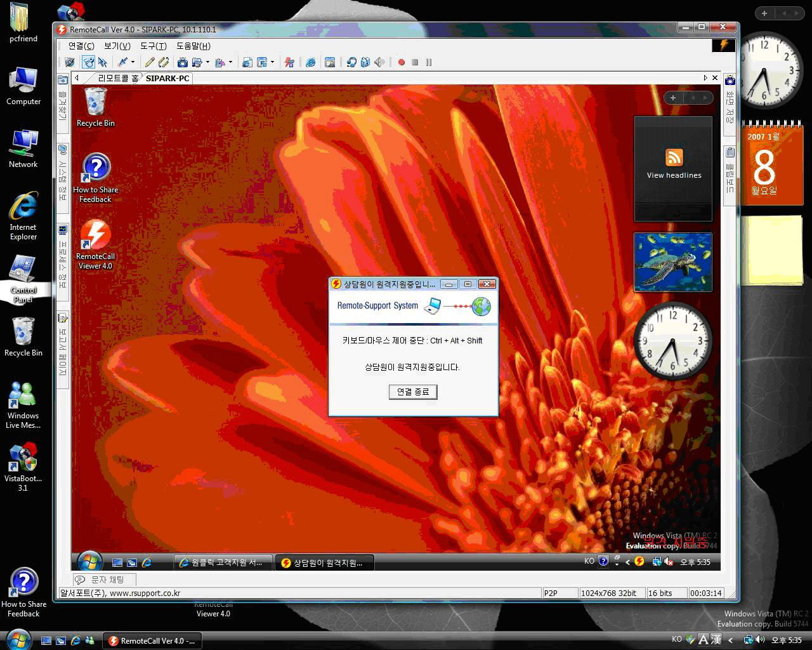
Task: Click remote How to Share Feedback shortcut
Action: 96,178
